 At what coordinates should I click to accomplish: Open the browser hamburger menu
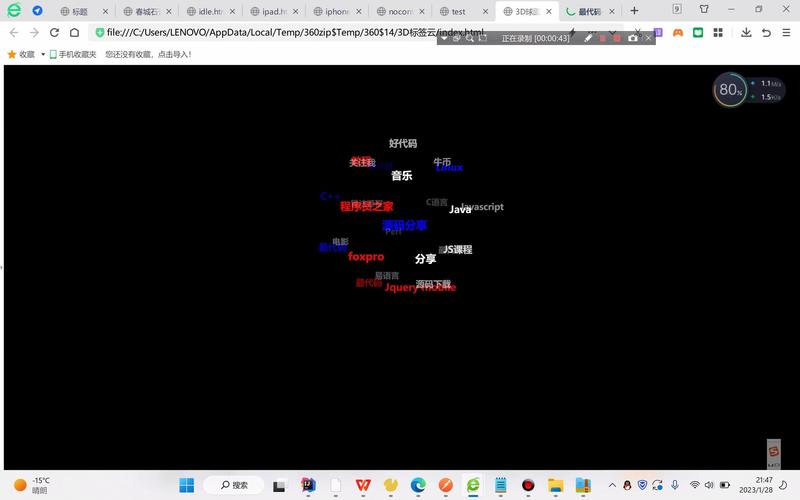coord(786,33)
